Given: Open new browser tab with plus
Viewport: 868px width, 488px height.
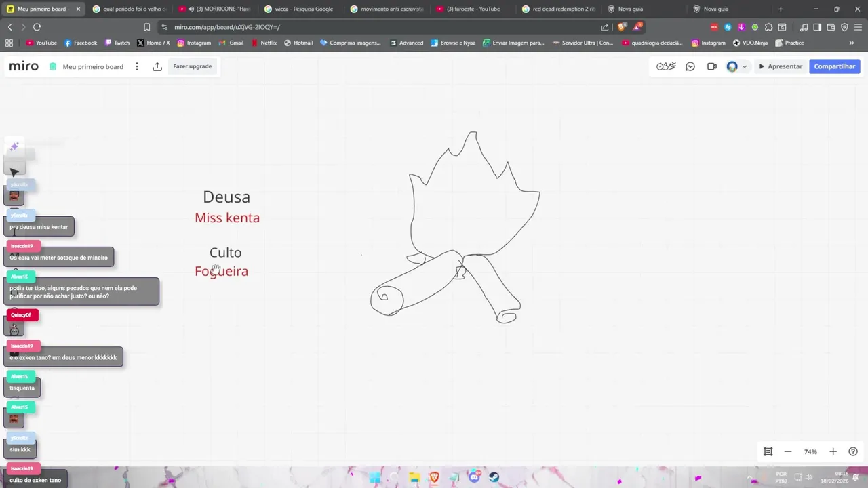Looking at the screenshot, I should click(x=781, y=9).
